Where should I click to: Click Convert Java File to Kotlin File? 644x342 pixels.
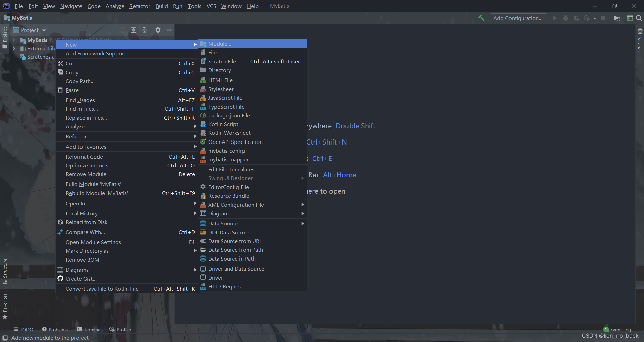point(127,289)
